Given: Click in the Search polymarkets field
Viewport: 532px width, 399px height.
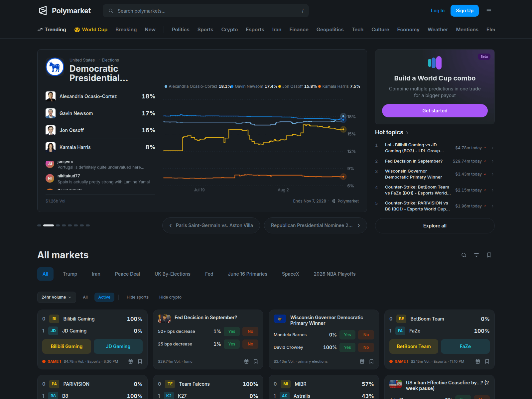Looking at the screenshot, I should click(206, 11).
